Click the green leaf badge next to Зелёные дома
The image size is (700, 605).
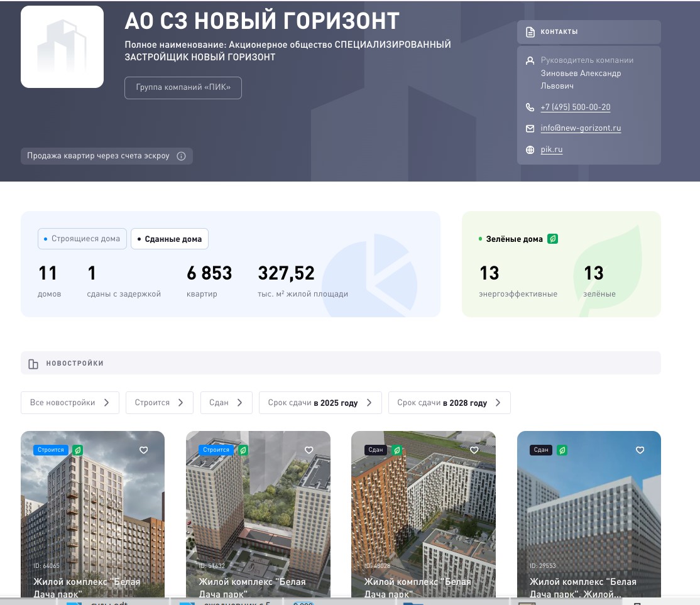click(x=553, y=239)
